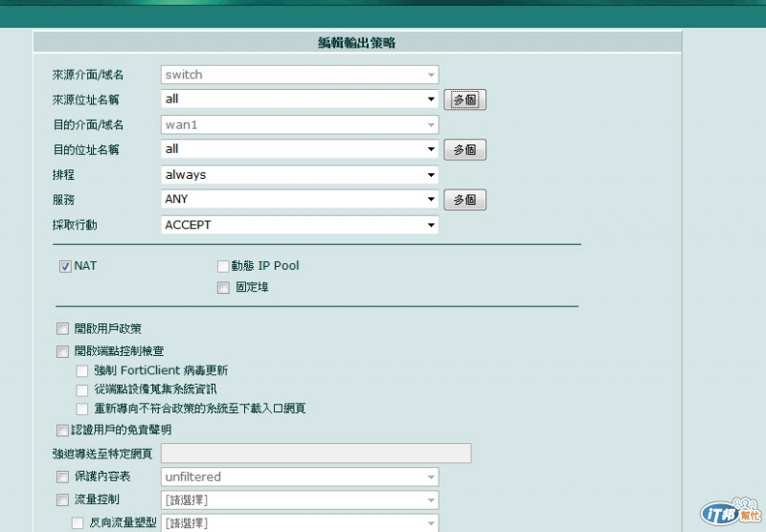The height and width of the screenshot is (532, 766).
Task: Check the 認證用戶的免責聲明 checkbox
Action: tap(62, 430)
